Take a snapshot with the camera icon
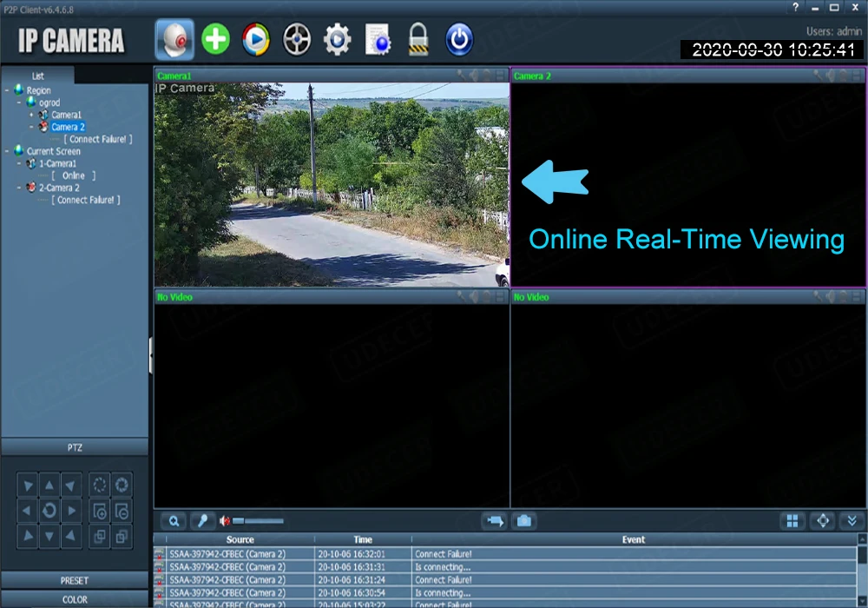This screenshot has height=608, width=868. point(523,521)
